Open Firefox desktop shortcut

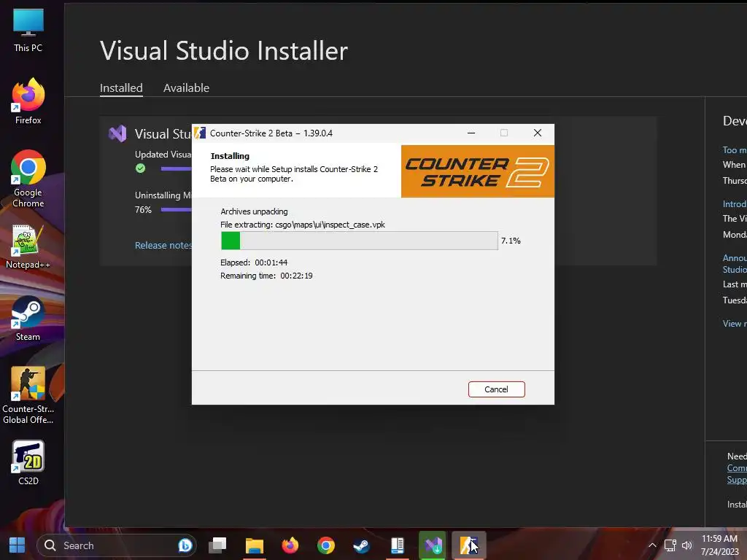(28, 102)
